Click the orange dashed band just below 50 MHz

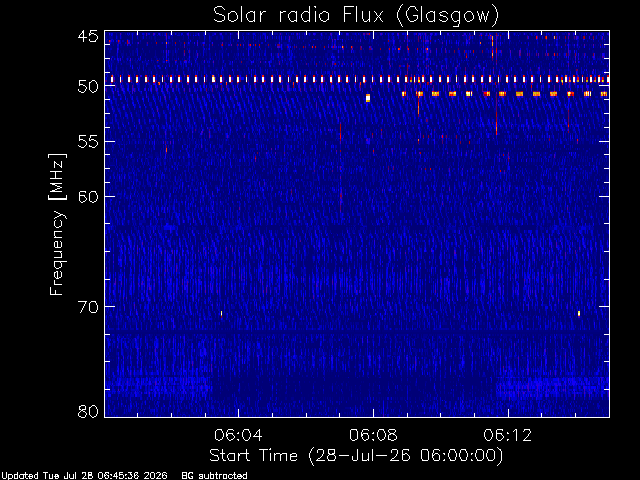click(x=504, y=94)
